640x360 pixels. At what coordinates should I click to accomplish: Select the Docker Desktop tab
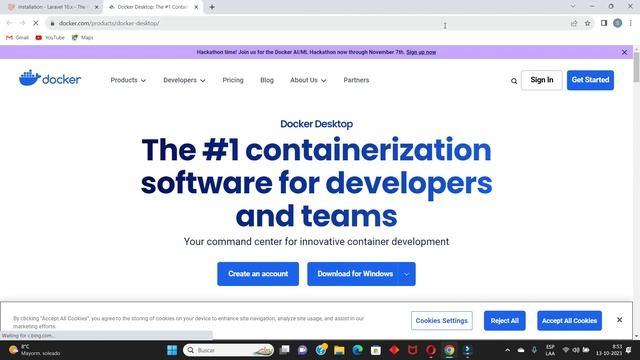[x=152, y=7]
